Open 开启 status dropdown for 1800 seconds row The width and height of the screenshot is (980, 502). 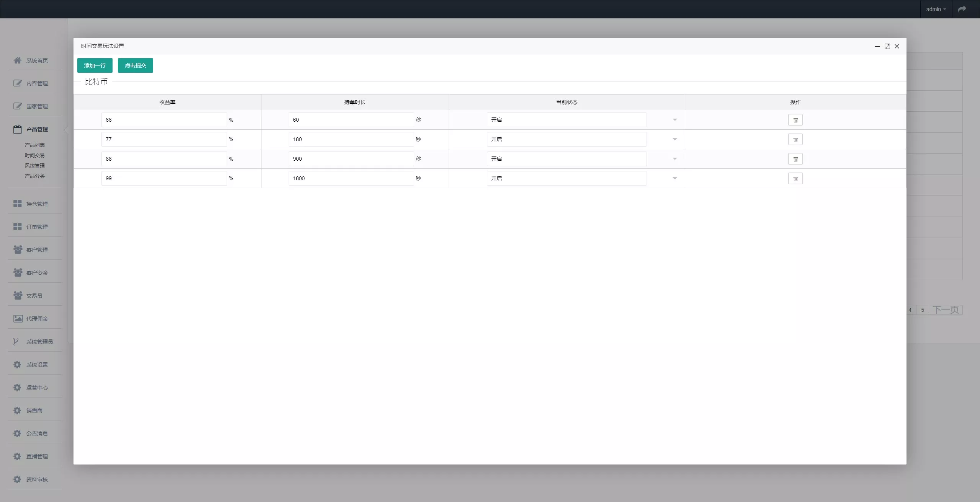(567, 178)
